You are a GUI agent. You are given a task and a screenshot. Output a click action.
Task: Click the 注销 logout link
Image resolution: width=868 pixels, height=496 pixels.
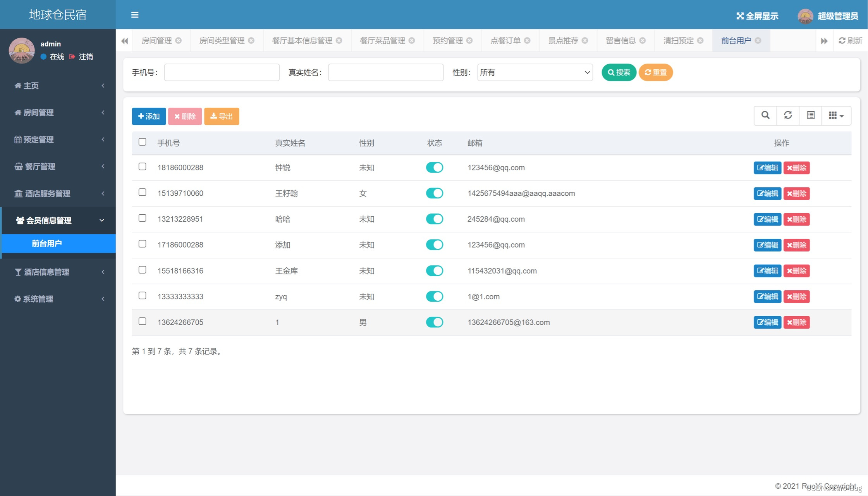pos(81,57)
